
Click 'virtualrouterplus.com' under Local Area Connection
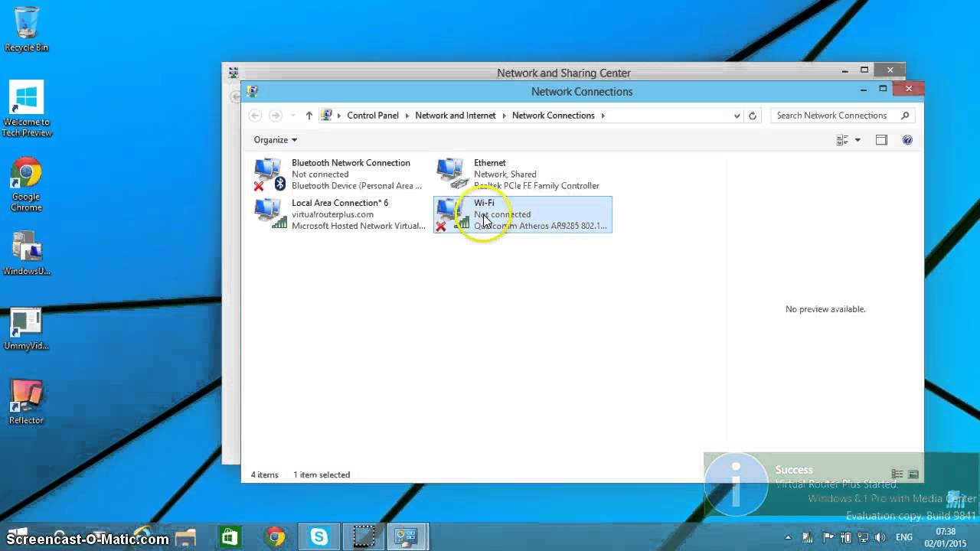coord(332,214)
